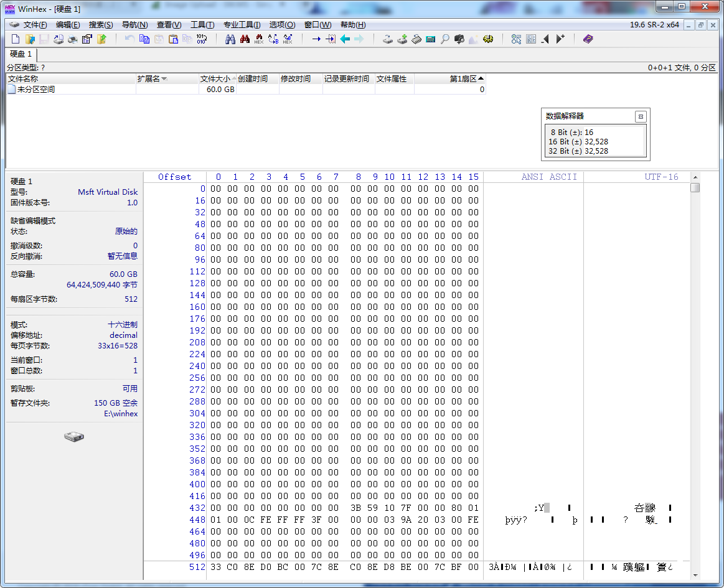Click the Calculator toolbar icon
The height and width of the screenshot is (588, 724).
pyautogui.click(x=431, y=39)
